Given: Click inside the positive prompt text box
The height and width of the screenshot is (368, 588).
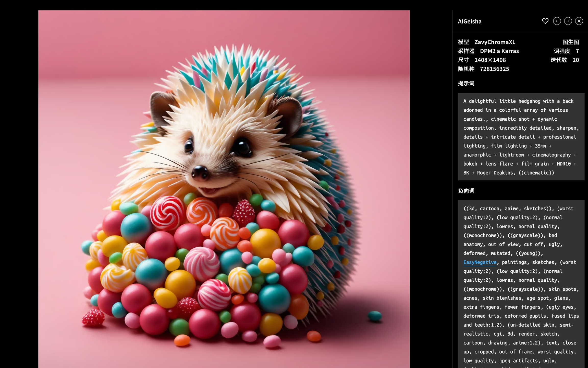Looking at the screenshot, I should coord(521,137).
